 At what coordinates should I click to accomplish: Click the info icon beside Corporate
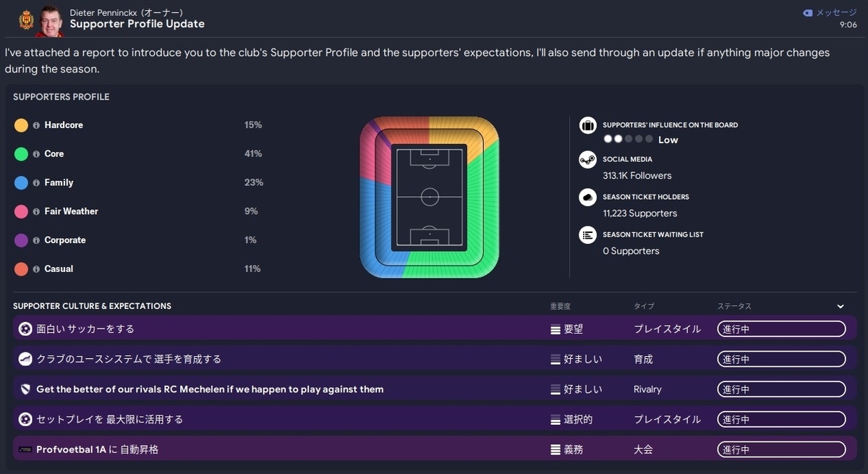click(36, 240)
